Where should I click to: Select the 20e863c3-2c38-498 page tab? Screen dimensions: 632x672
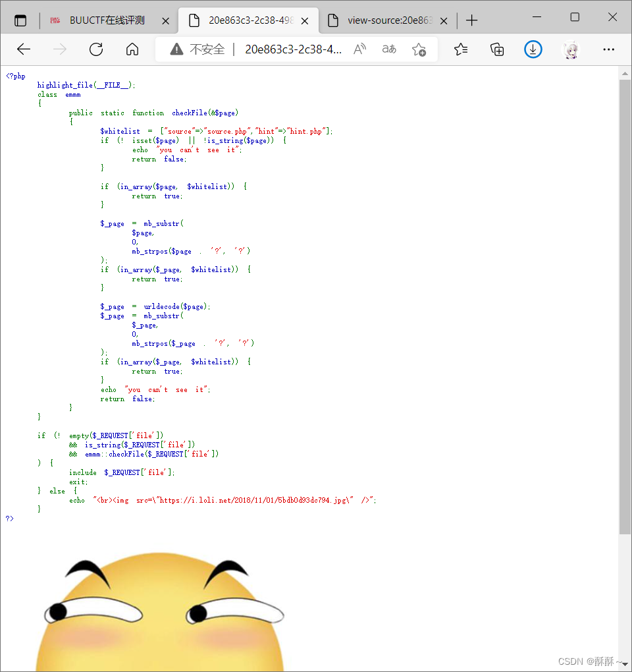248,20
